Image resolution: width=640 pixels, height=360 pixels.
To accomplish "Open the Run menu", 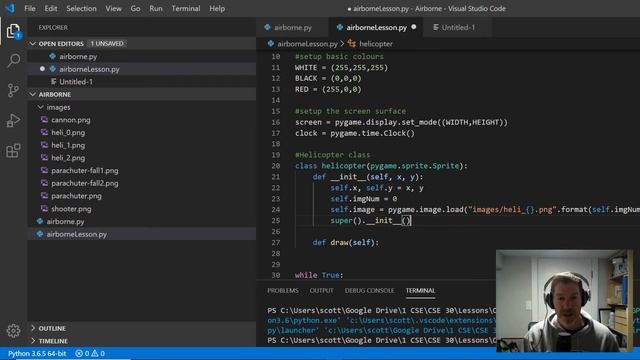I will 156,8.
